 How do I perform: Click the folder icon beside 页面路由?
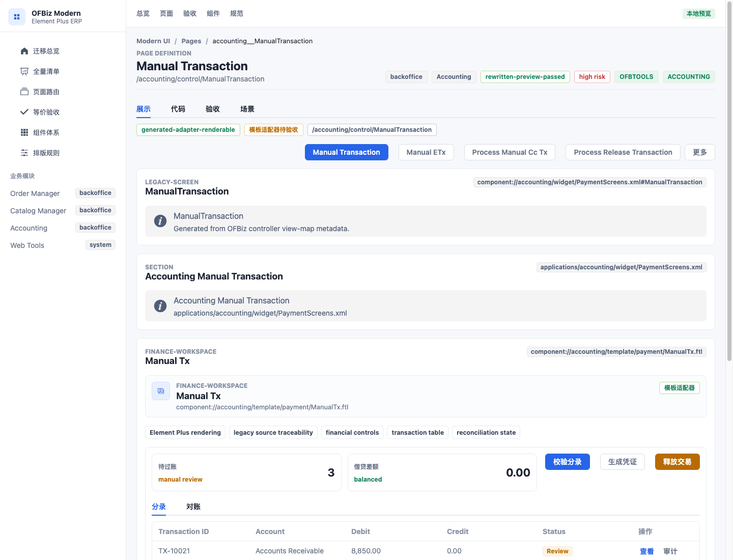pyautogui.click(x=24, y=92)
